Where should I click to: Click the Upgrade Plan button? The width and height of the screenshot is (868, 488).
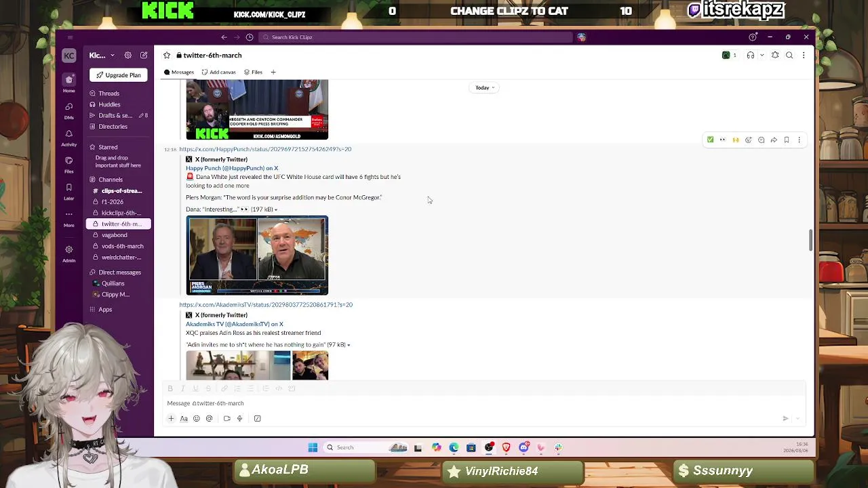click(119, 75)
